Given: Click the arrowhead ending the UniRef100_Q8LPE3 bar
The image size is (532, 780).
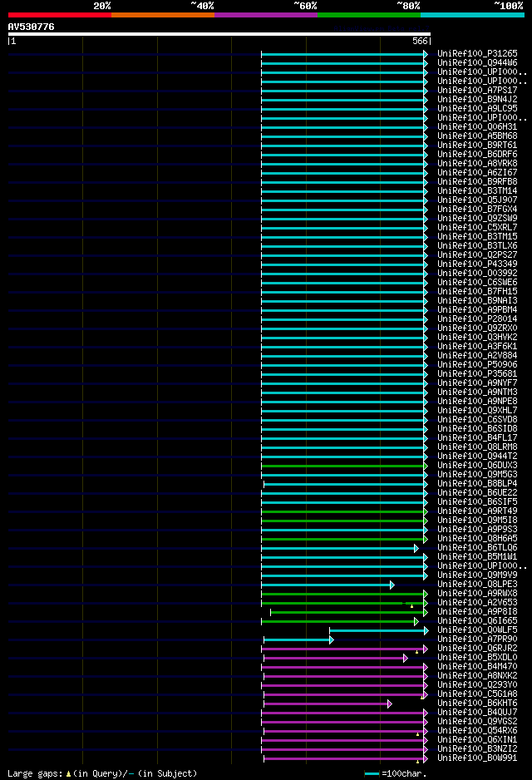Looking at the screenshot, I should coord(392,585).
